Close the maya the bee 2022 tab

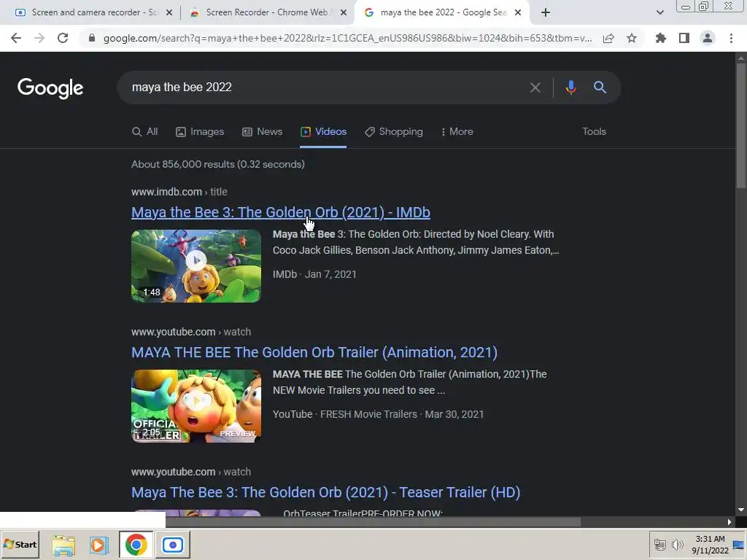coord(519,12)
